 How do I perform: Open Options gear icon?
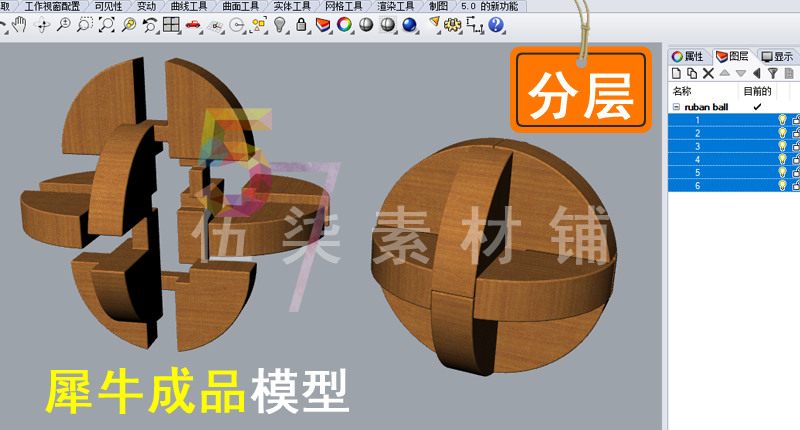453,24
